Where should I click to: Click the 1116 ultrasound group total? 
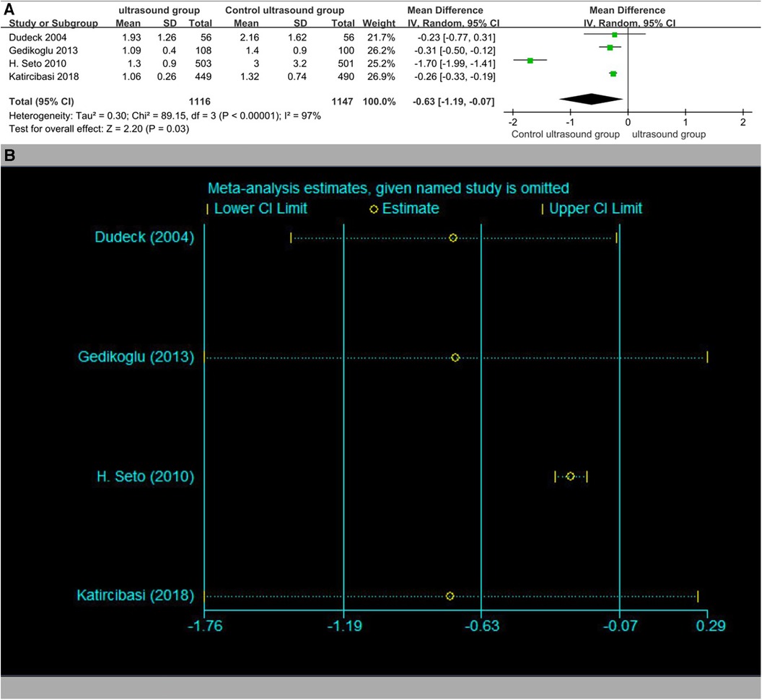pos(200,102)
